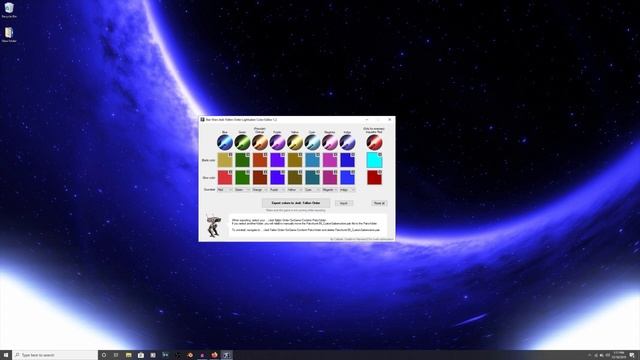Select the Blue lightsaber icon
640x360 pixels.
pos(224,142)
